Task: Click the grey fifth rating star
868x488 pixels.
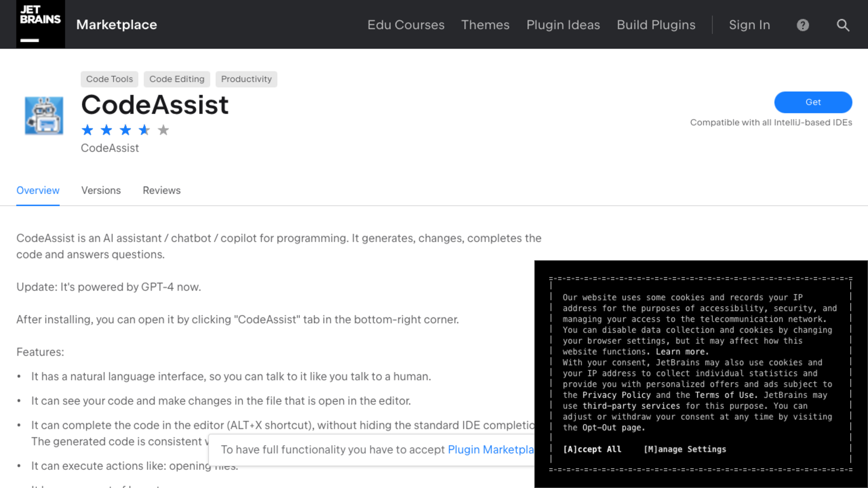Action: point(163,130)
